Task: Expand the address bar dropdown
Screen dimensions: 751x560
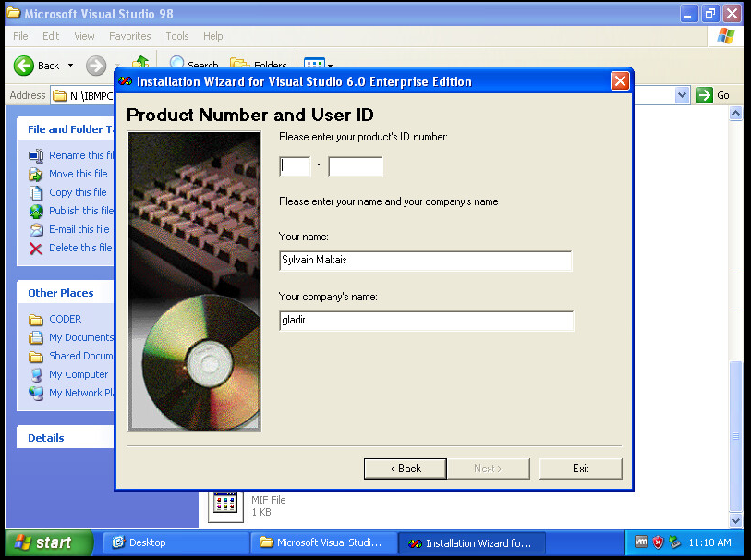Action: [682, 95]
